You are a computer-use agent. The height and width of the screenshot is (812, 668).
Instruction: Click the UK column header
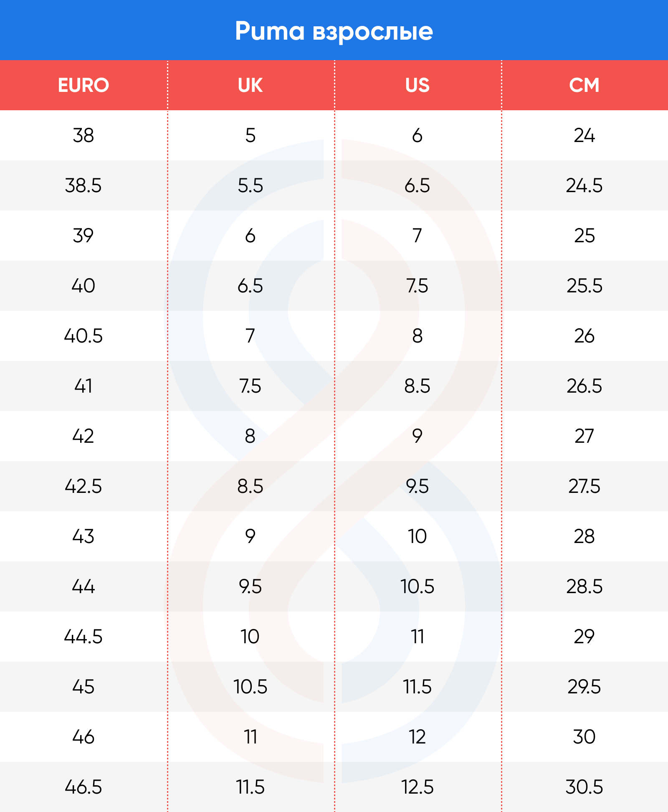(250, 85)
